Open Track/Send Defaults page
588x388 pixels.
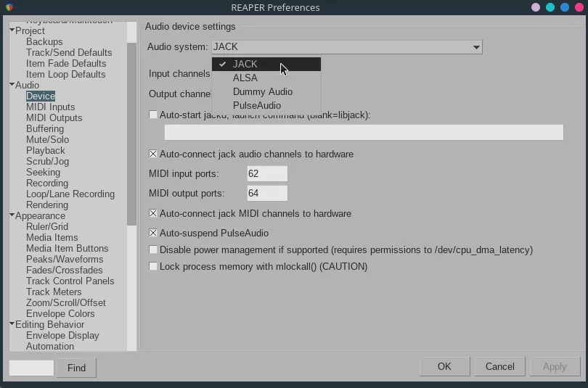tap(69, 52)
